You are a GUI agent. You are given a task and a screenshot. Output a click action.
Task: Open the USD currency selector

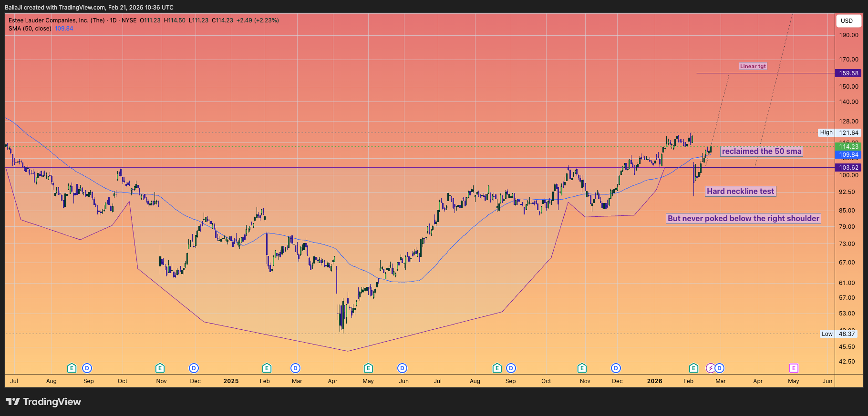click(x=848, y=21)
